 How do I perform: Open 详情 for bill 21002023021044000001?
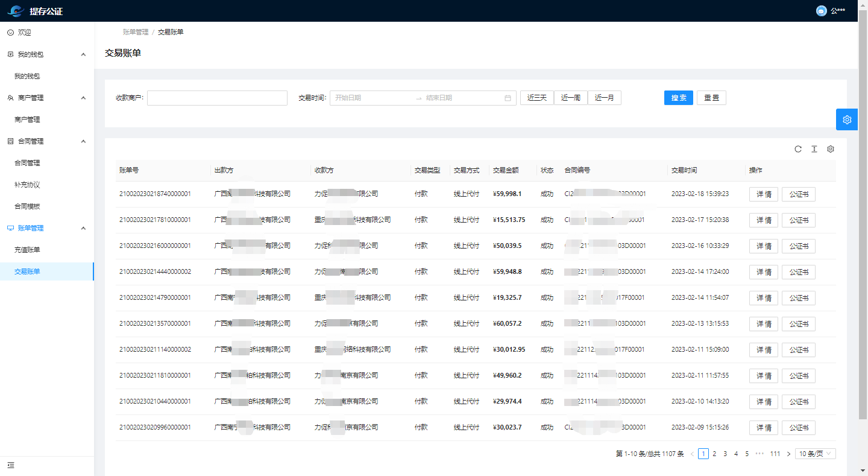click(764, 402)
